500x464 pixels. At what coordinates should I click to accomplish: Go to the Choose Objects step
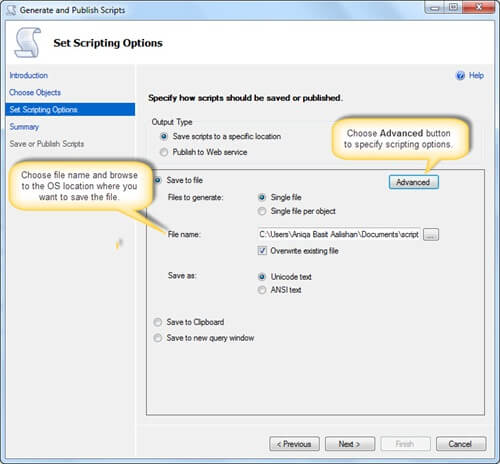click(x=35, y=92)
